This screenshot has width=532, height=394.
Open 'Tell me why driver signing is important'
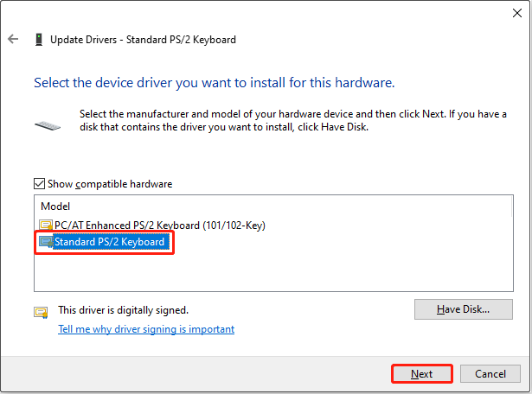(x=146, y=329)
